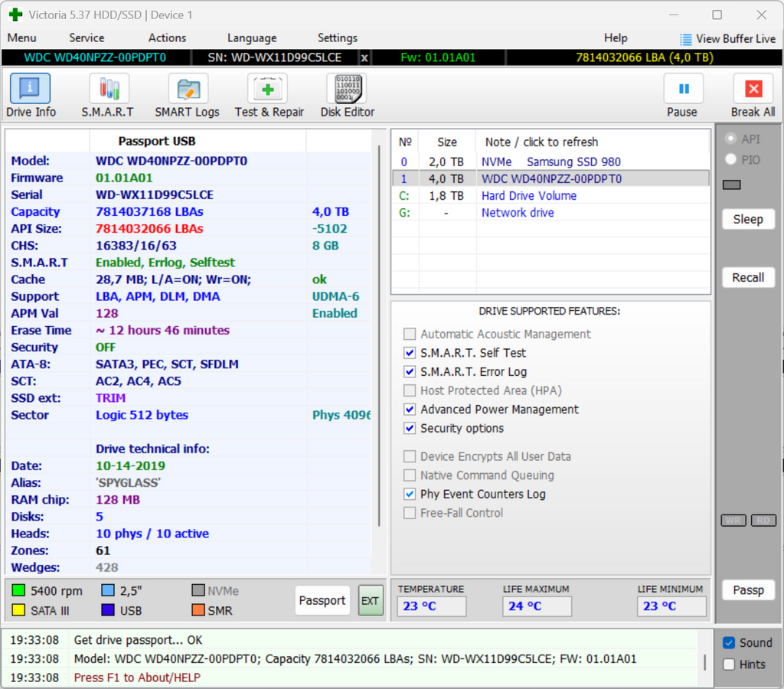Open the Help menu
This screenshot has width=784, height=689.
pos(616,38)
